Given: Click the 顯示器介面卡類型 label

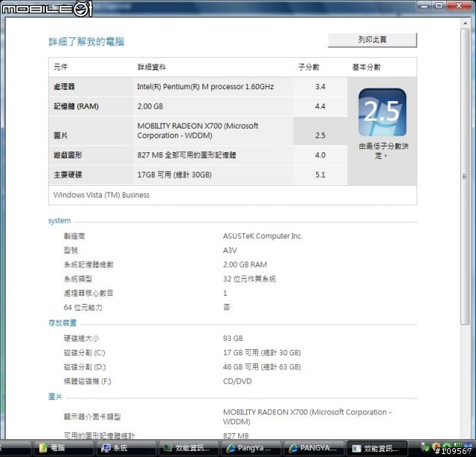Looking at the screenshot, I should point(92,417).
